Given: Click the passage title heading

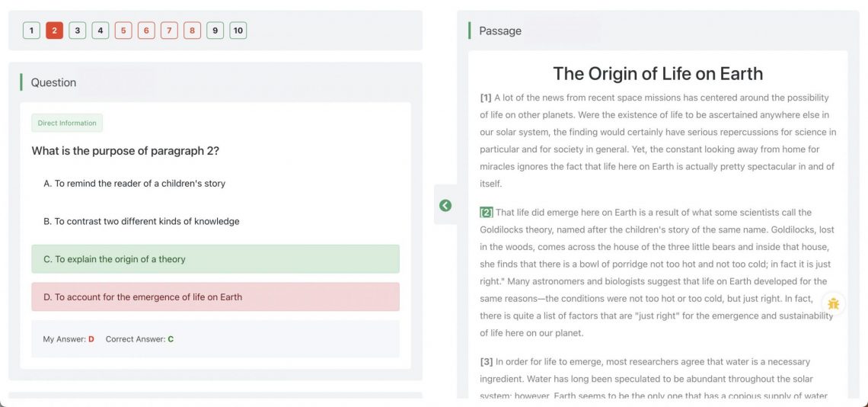Looking at the screenshot, I should 657,74.
